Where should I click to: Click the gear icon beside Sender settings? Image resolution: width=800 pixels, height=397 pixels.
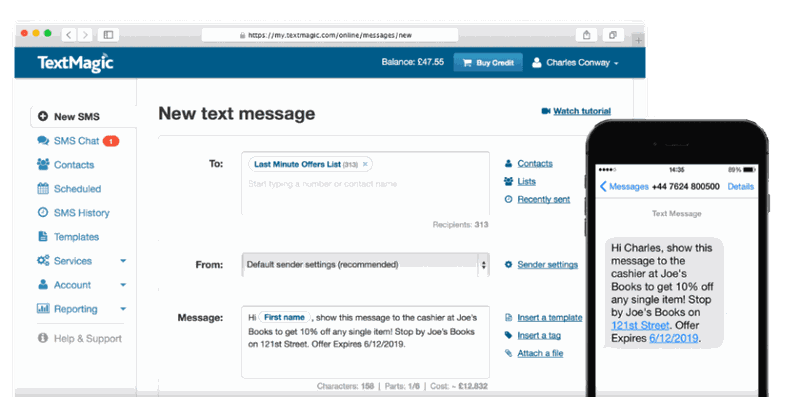tap(508, 265)
